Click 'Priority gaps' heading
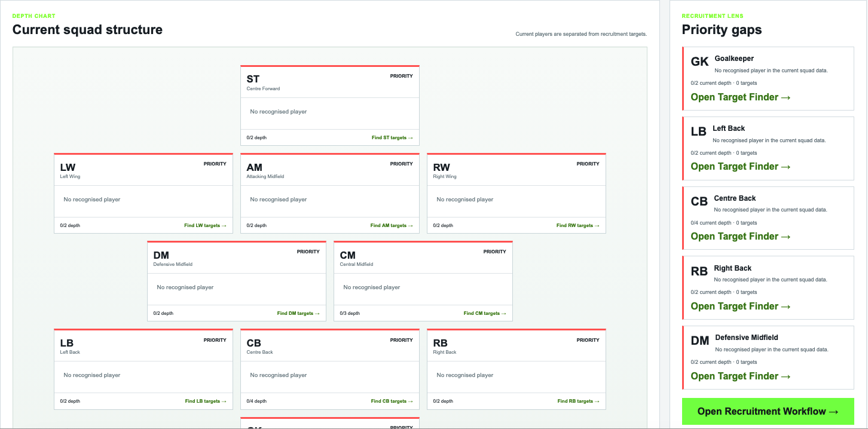Viewport: 868px width, 429px height. pos(722,30)
